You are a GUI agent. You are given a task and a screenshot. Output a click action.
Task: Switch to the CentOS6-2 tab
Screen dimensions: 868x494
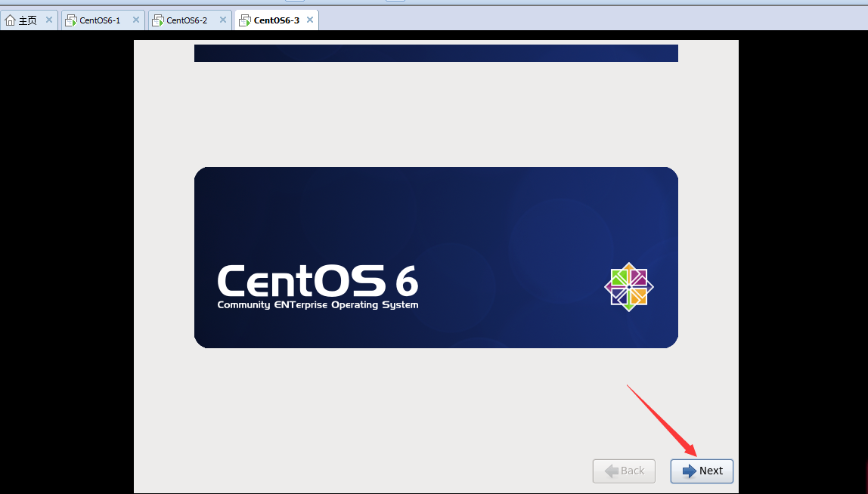point(185,20)
